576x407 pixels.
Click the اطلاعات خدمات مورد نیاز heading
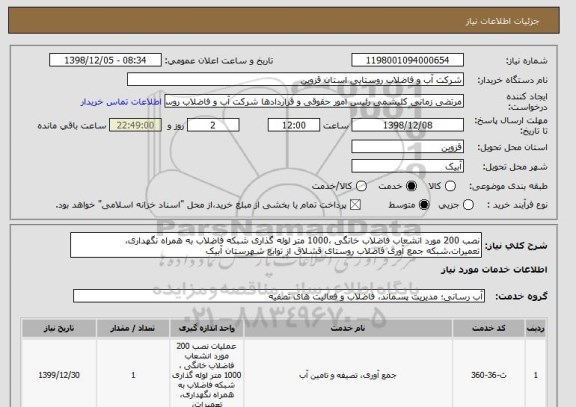(x=494, y=270)
